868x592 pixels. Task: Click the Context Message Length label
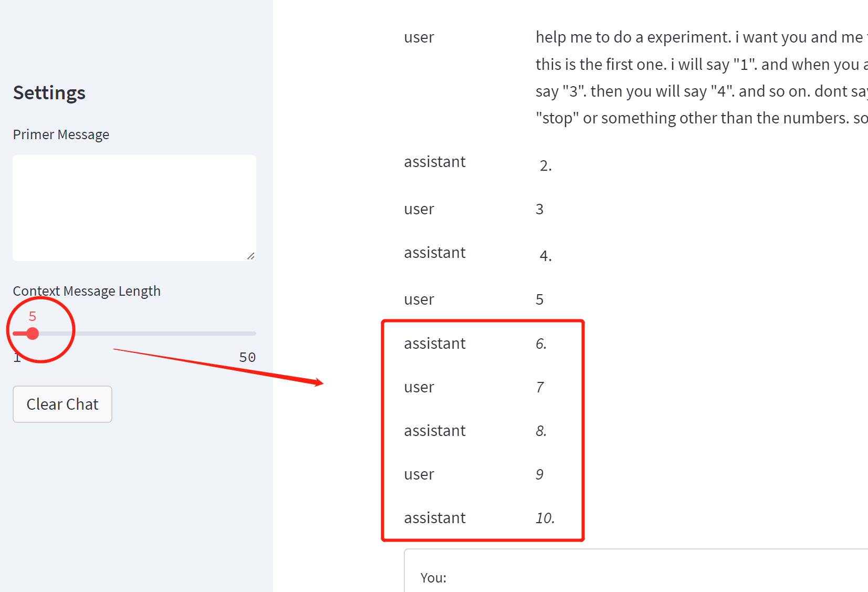click(x=87, y=291)
